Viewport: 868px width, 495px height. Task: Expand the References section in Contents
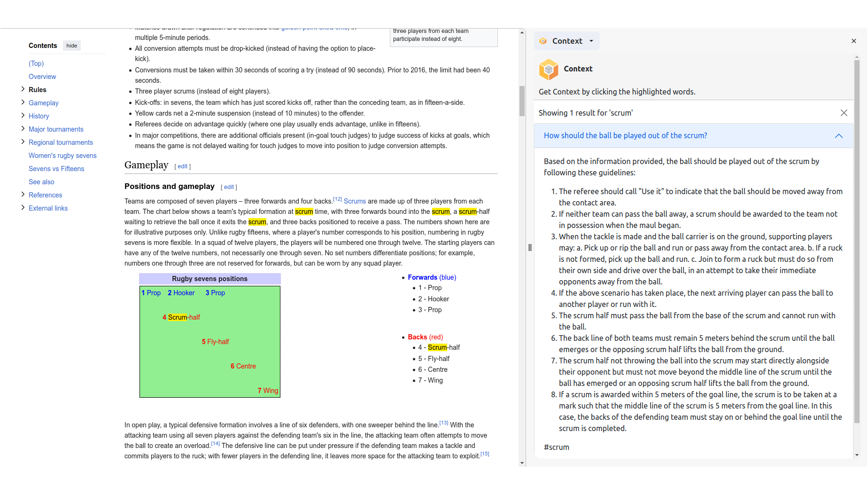coord(23,195)
